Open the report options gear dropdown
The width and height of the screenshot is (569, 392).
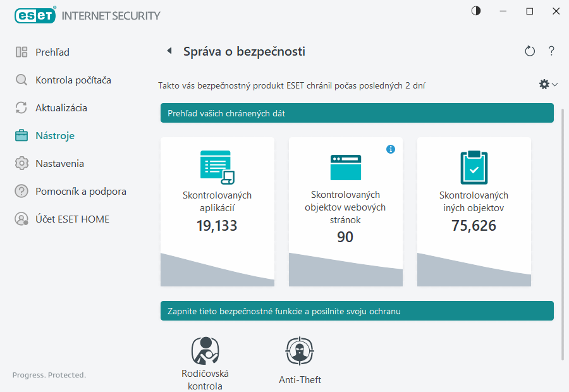coord(548,84)
